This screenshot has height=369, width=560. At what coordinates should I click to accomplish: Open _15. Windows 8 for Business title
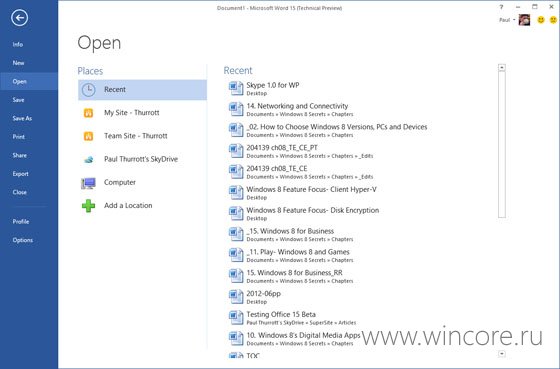click(x=290, y=231)
